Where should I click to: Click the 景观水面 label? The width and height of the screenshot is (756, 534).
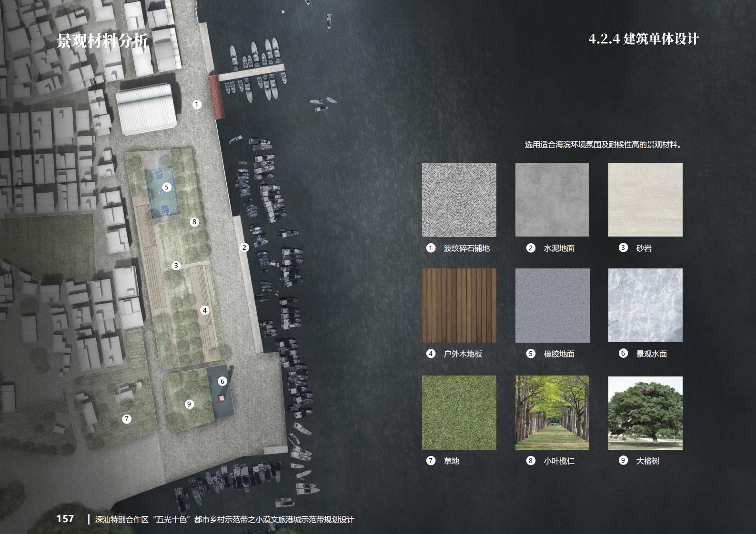coord(652,354)
